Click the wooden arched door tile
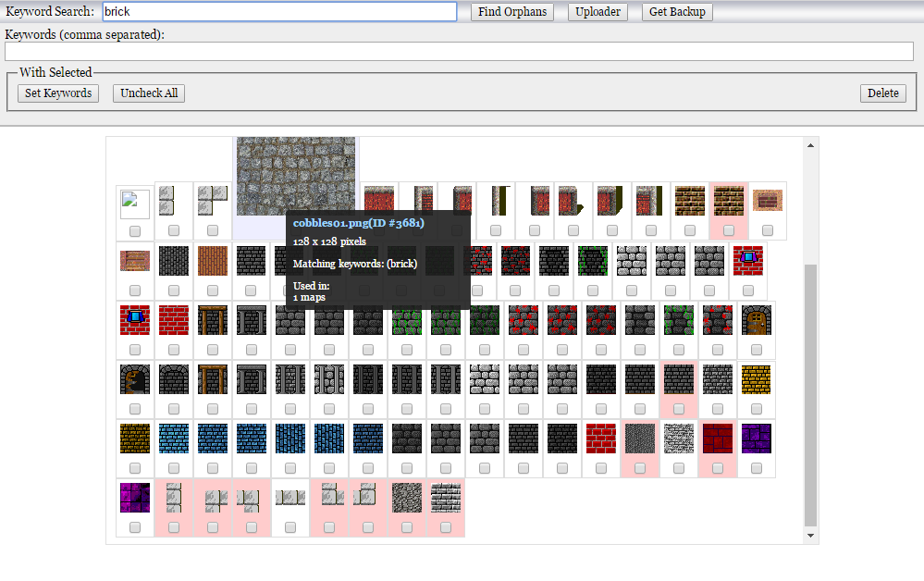 click(757, 320)
